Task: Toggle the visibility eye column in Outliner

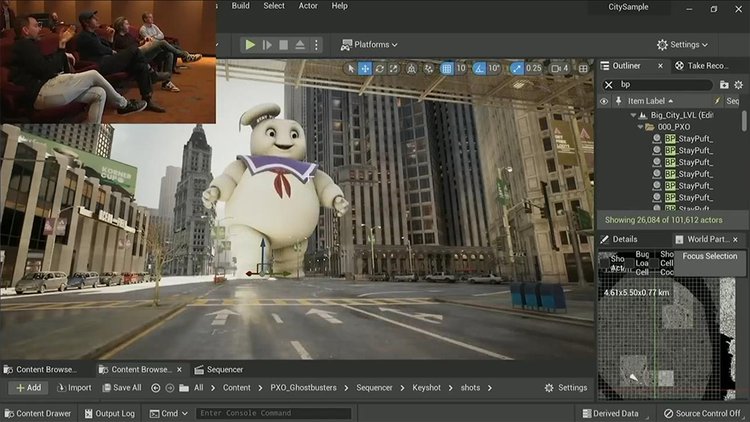Action: pos(603,101)
